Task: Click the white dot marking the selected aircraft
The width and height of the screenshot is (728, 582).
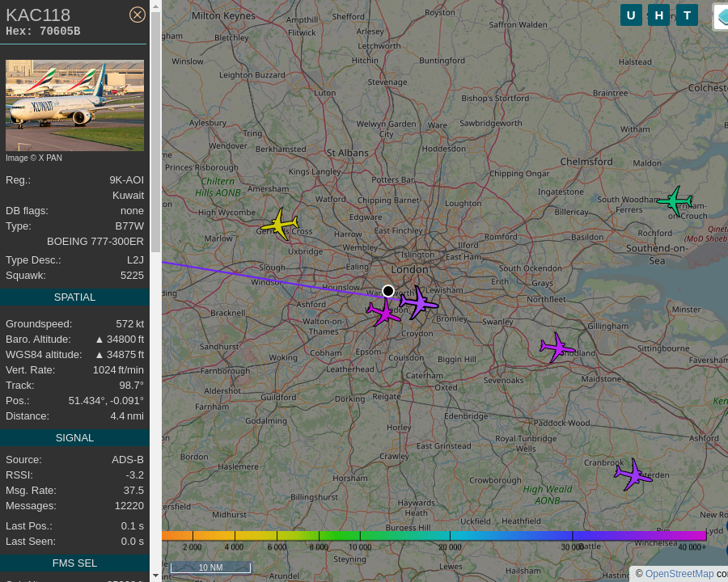Action: coord(388,291)
